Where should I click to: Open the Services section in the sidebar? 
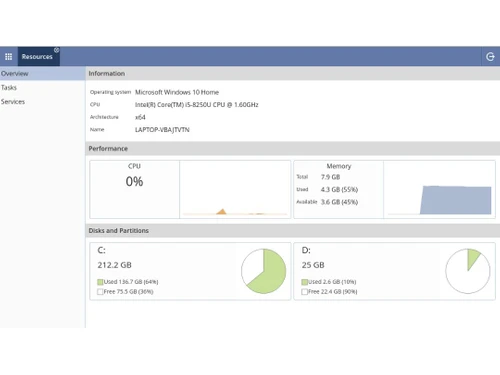pyautogui.click(x=42, y=102)
